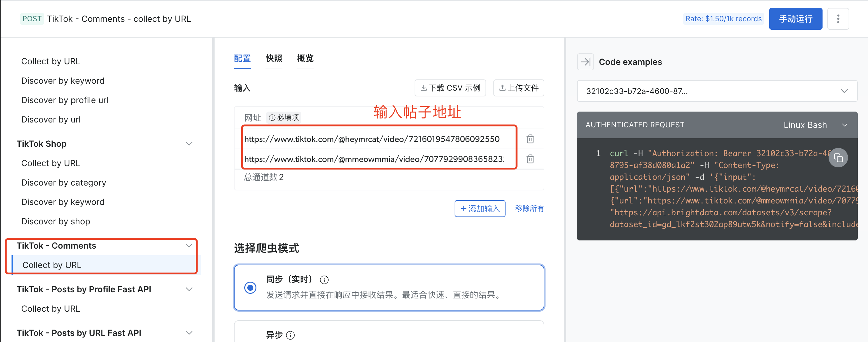This screenshot has width=868, height=342.
Task: Delete the mmeowmmia URL row trash icon
Action: click(x=530, y=159)
